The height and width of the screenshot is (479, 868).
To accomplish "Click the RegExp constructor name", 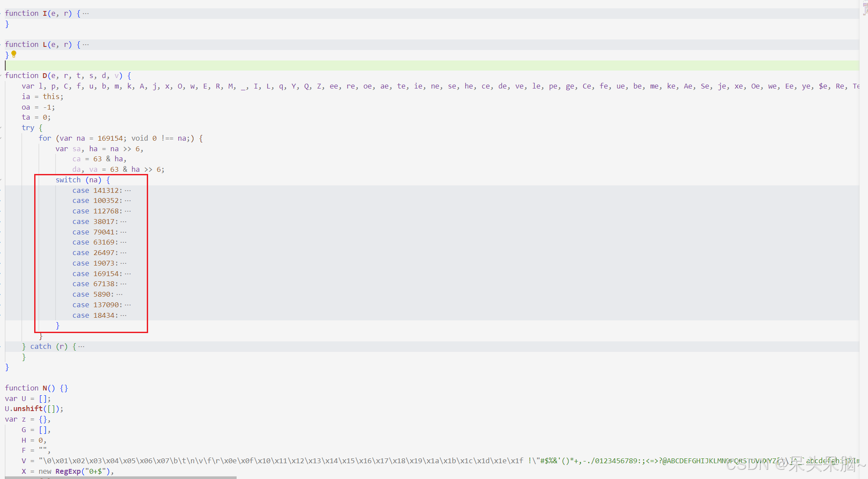I will click(x=68, y=472).
